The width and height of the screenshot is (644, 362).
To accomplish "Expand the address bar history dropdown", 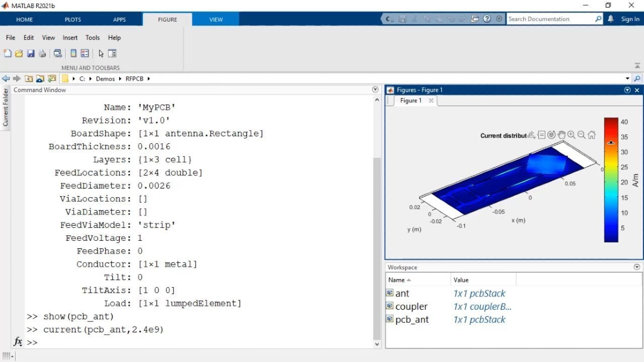I will point(627,78).
